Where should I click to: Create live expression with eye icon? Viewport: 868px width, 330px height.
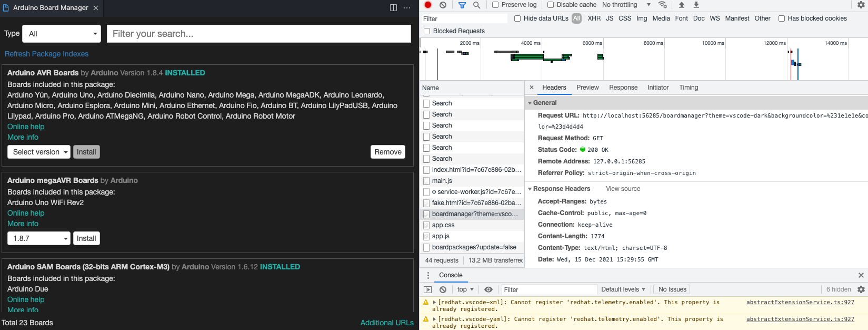488,289
